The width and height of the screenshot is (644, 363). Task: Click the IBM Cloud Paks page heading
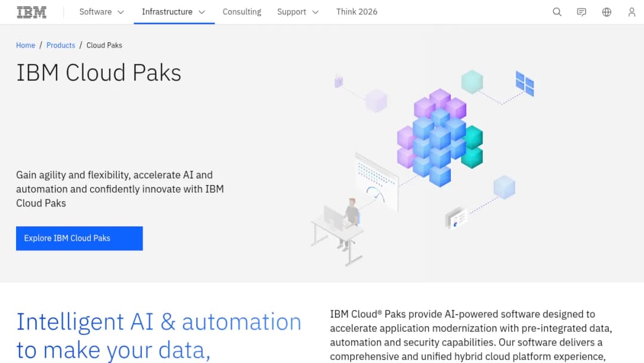click(x=98, y=73)
